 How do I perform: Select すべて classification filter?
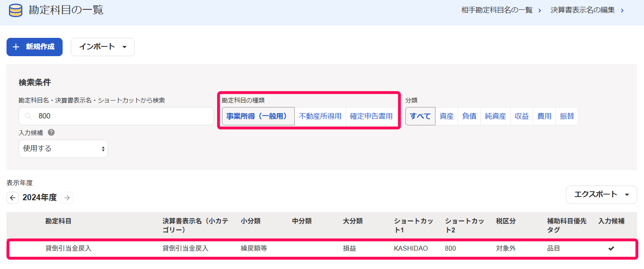[x=420, y=116]
